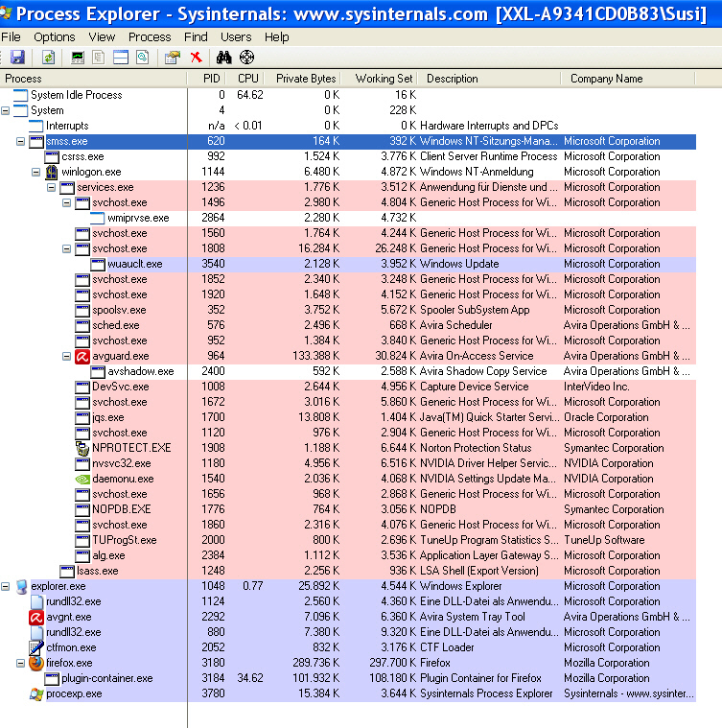This screenshot has width=722, height=728.
Task: Collapse the smss.exe tree node
Action: tap(20, 141)
